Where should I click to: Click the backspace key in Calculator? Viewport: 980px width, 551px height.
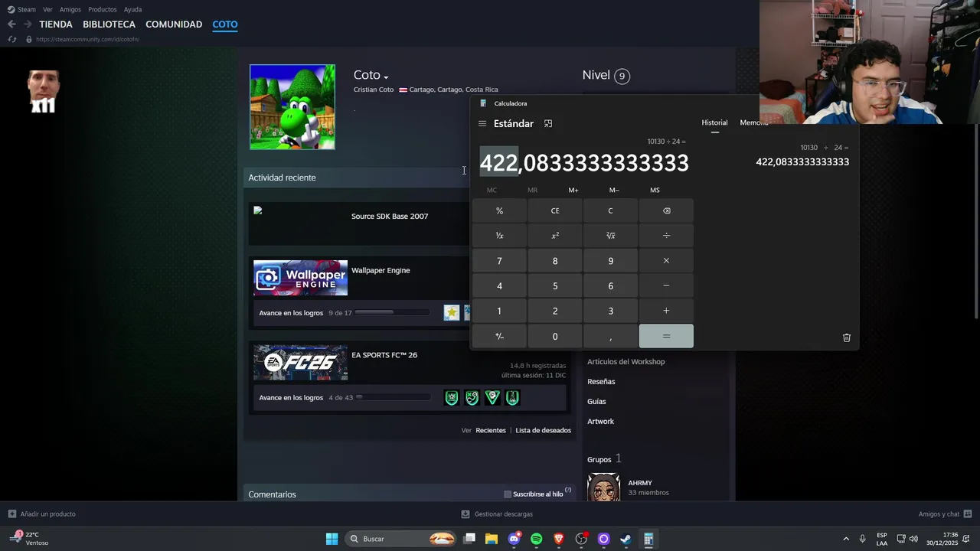pyautogui.click(x=666, y=210)
